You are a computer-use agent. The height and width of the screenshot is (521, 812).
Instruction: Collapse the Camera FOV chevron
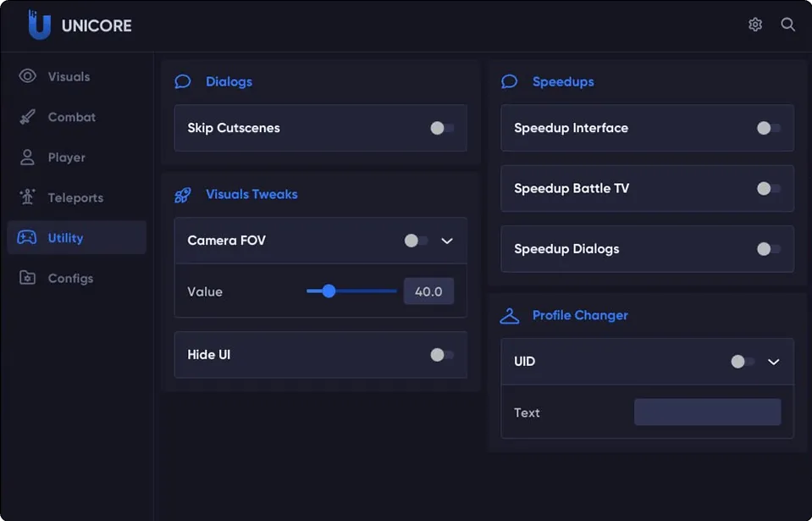(447, 241)
